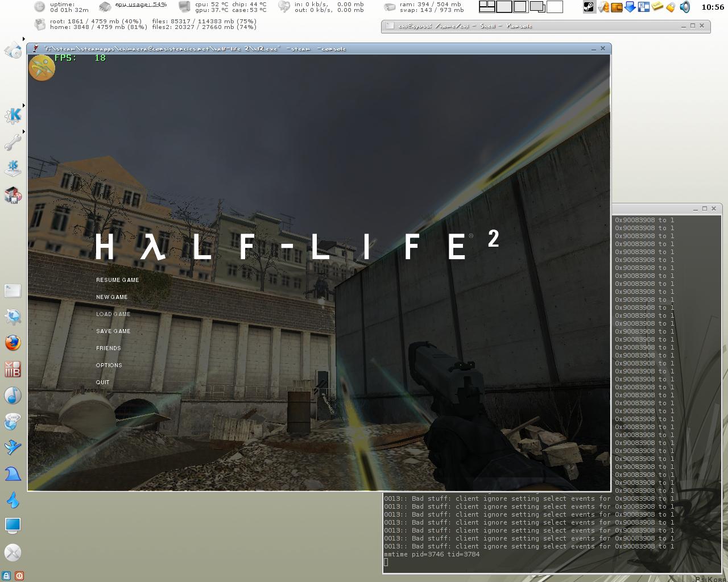Launch the music player note icon
728x582 pixels.
(13, 395)
